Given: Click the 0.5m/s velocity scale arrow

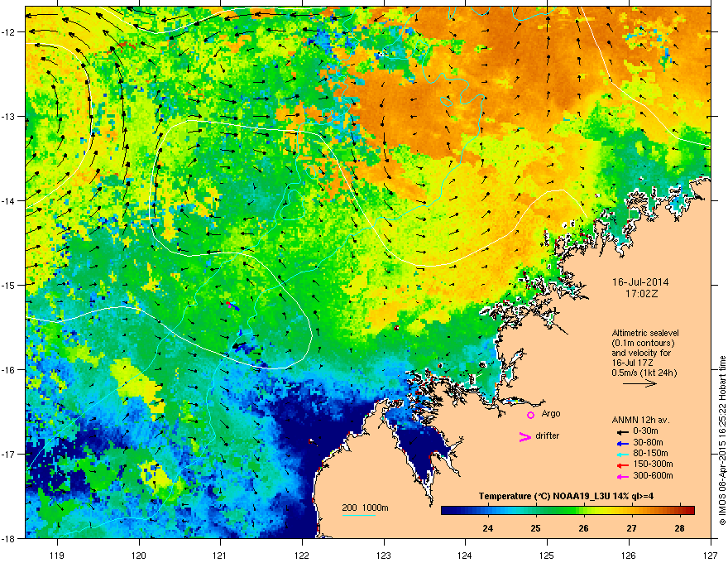Looking at the screenshot, I should point(639,383).
